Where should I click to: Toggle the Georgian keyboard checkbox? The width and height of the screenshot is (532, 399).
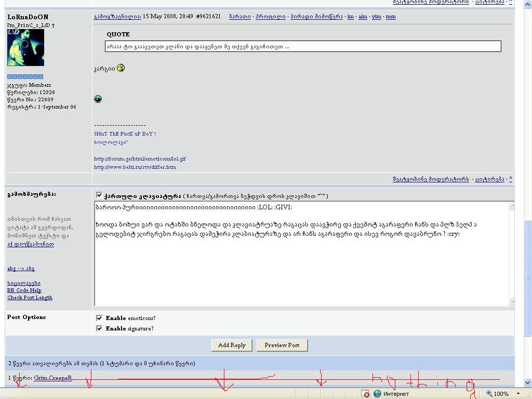tap(99, 195)
